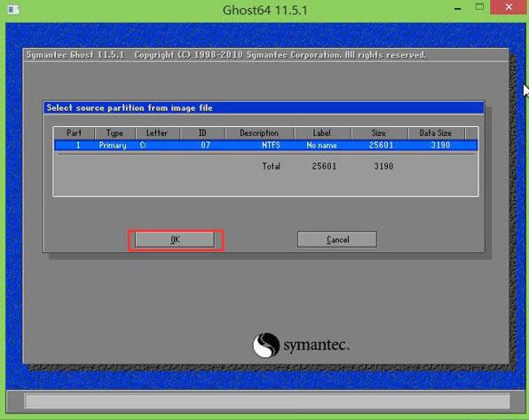This screenshot has height=420, width=529.
Task: Click the Size column header
Action: [379, 133]
